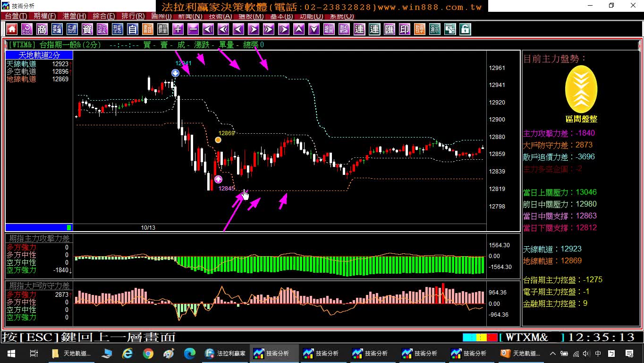This screenshot has height=363, width=644.
Task: Click the down triangle arrow toolbar icon
Action: coord(314,29)
